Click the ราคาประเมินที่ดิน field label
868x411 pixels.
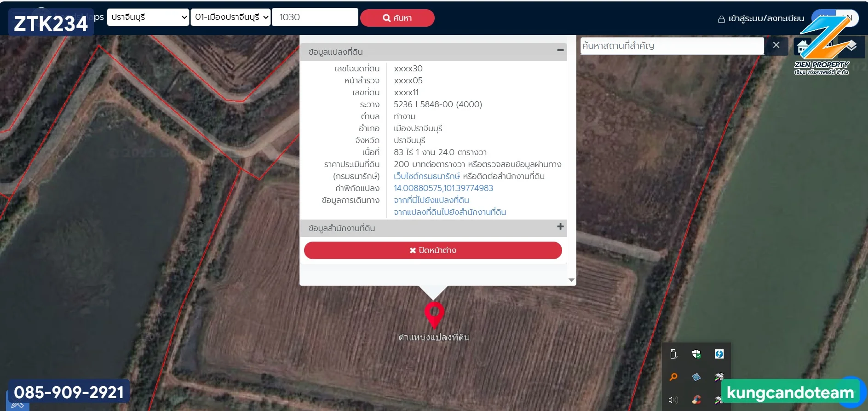tap(352, 164)
